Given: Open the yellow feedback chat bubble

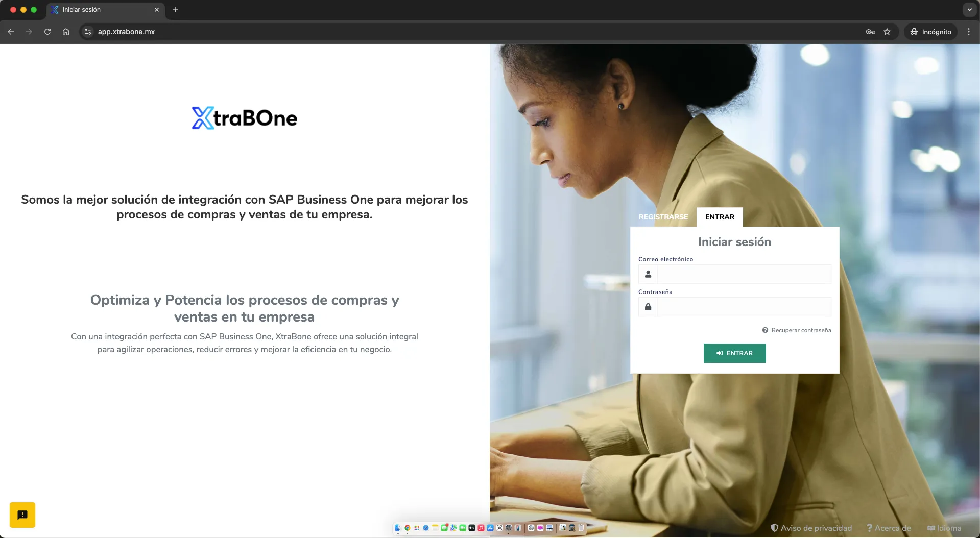Looking at the screenshot, I should pos(22,515).
